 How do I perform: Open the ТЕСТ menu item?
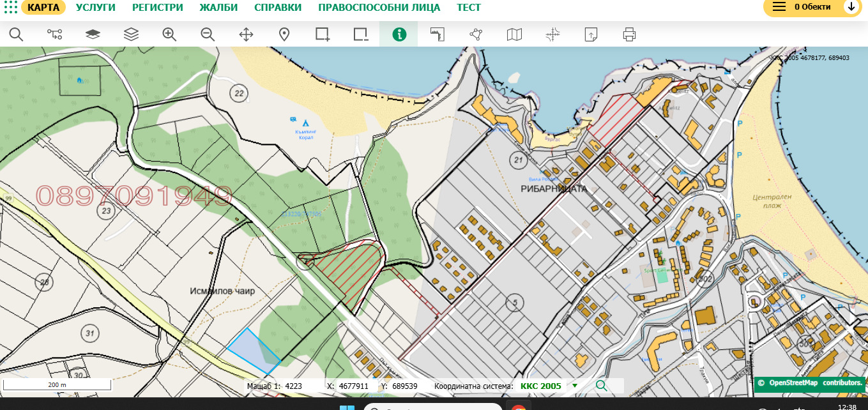[469, 8]
